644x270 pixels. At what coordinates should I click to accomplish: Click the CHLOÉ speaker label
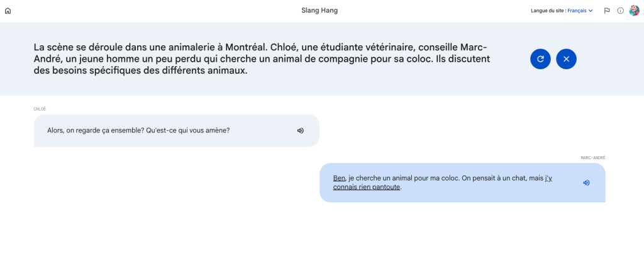40,109
